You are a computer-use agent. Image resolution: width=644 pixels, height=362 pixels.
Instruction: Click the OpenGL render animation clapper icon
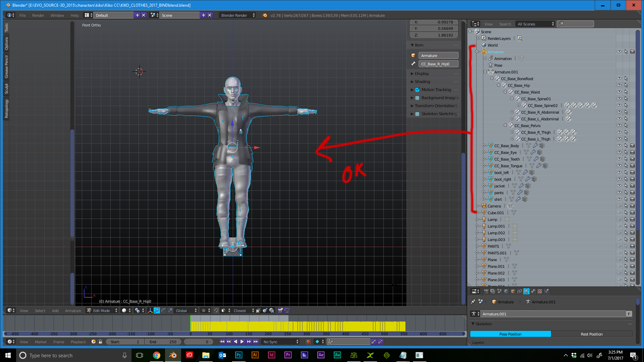coord(287,310)
